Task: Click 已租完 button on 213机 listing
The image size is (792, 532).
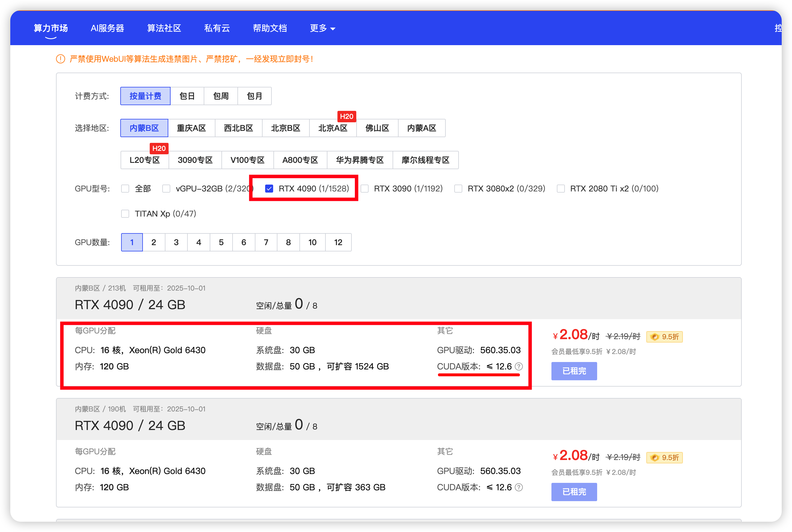Action: 574,371
